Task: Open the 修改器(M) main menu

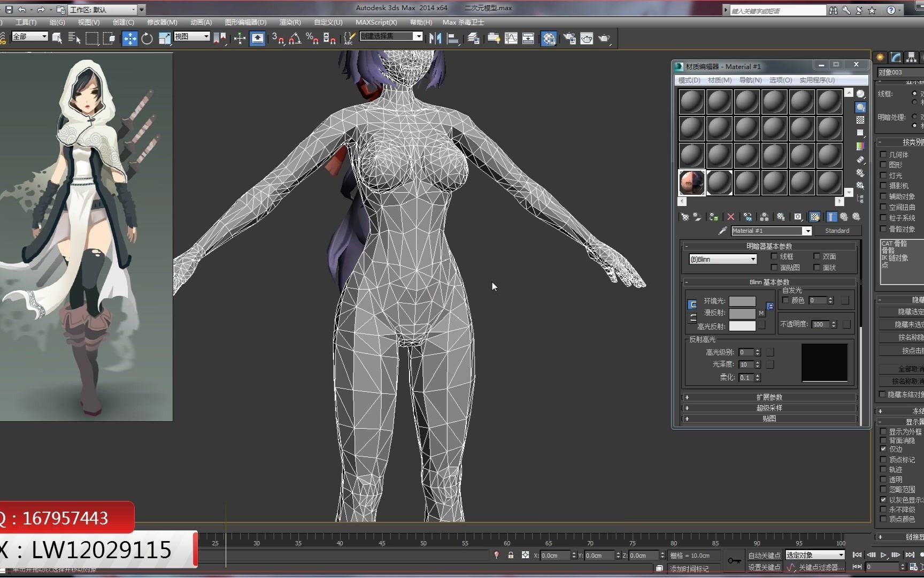Action: tap(162, 22)
